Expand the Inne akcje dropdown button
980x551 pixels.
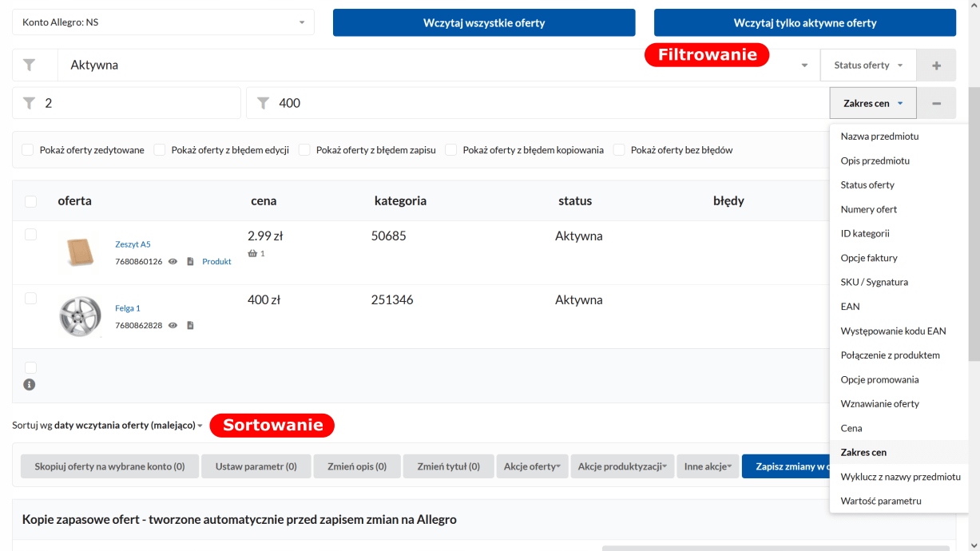(x=708, y=466)
